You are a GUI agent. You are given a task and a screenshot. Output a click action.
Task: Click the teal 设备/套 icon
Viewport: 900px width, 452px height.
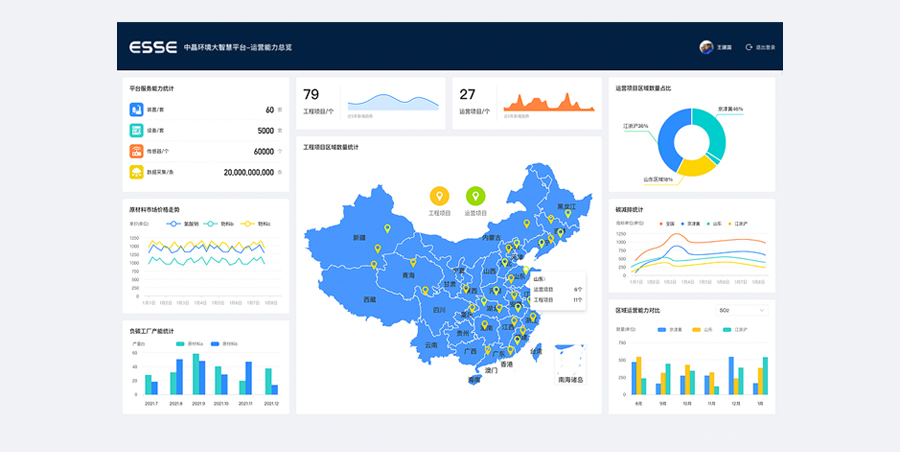click(x=136, y=131)
